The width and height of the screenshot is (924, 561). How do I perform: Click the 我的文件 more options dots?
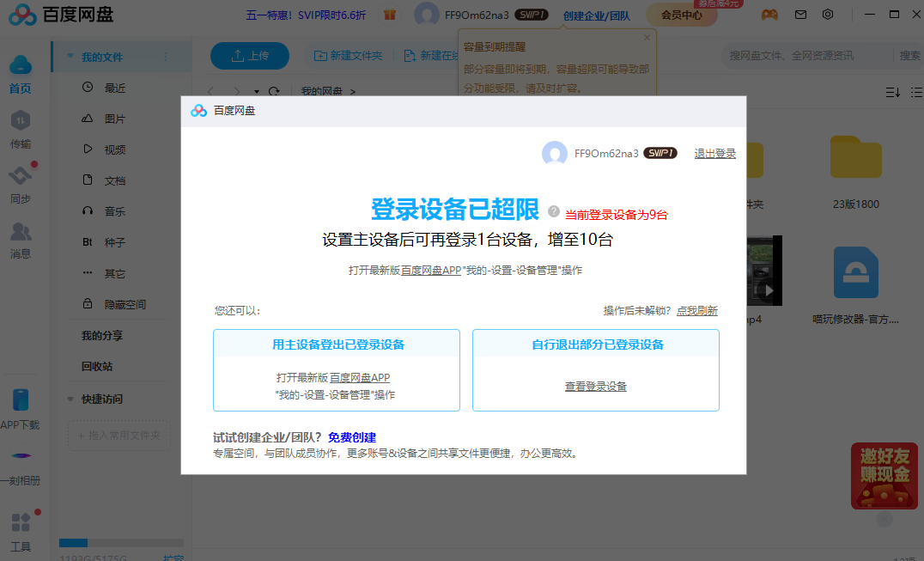(x=167, y=57)
